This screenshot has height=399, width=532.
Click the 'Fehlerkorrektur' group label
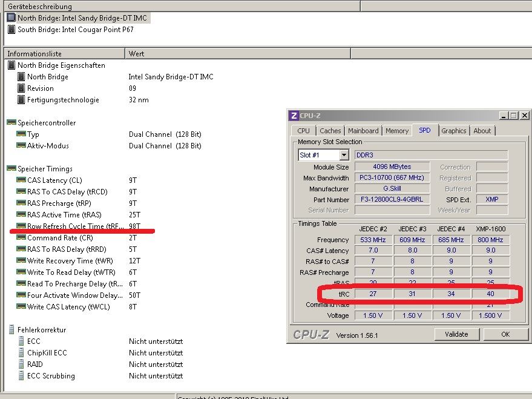[42, 330]
